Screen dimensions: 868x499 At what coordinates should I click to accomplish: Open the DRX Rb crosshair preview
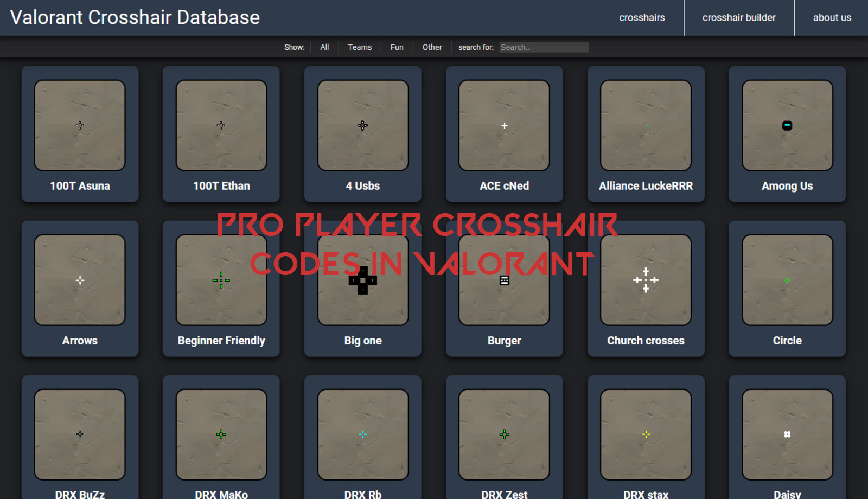[363, 434]
